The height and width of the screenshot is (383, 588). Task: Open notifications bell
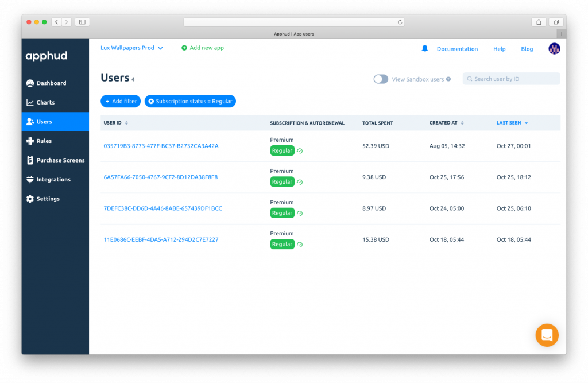424,49
